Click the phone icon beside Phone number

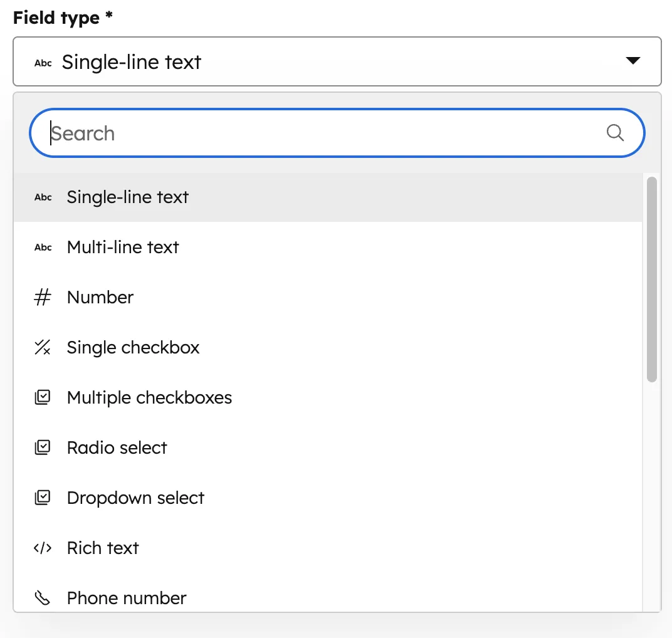42,598
